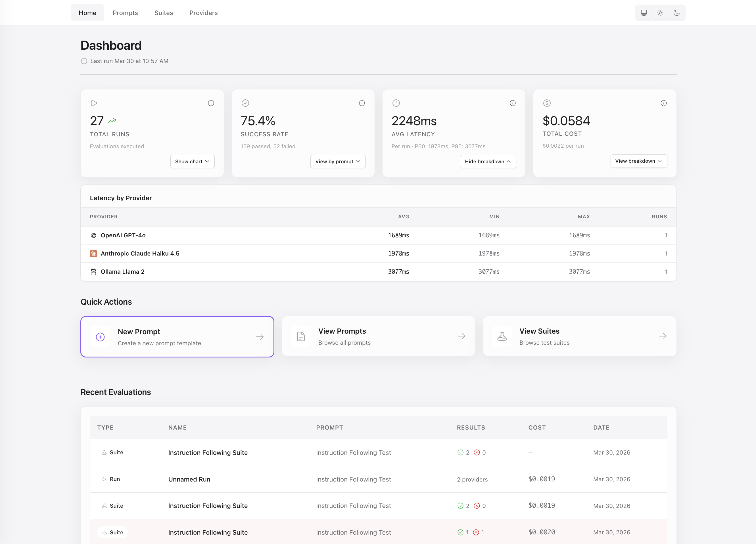
Task: Open the Show chart dropdown on Total Runs
Action: [x=192, y=161]
